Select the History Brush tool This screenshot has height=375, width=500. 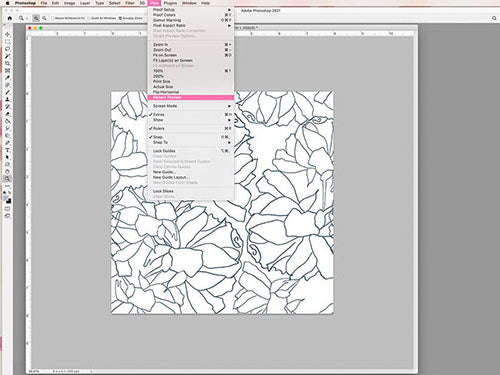click(x=7, y=106)
